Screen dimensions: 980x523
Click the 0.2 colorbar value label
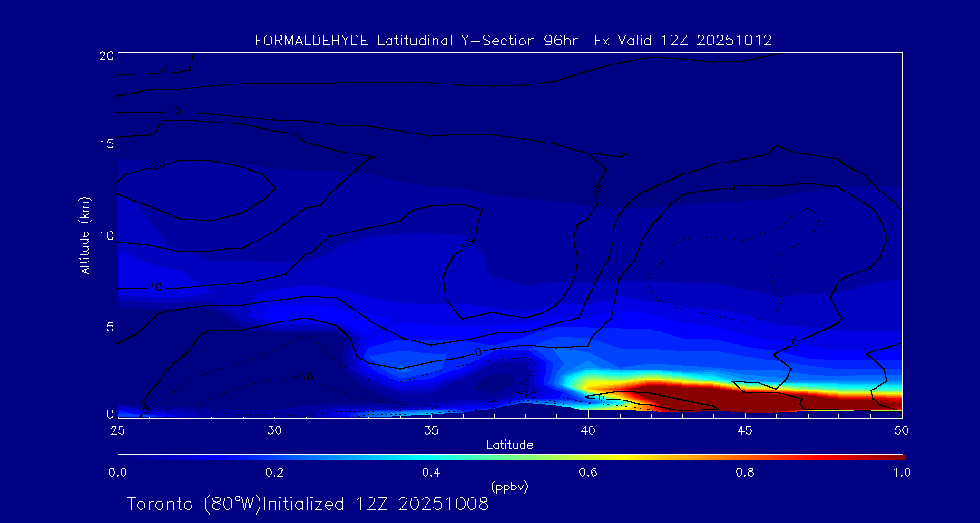[274, 472]
